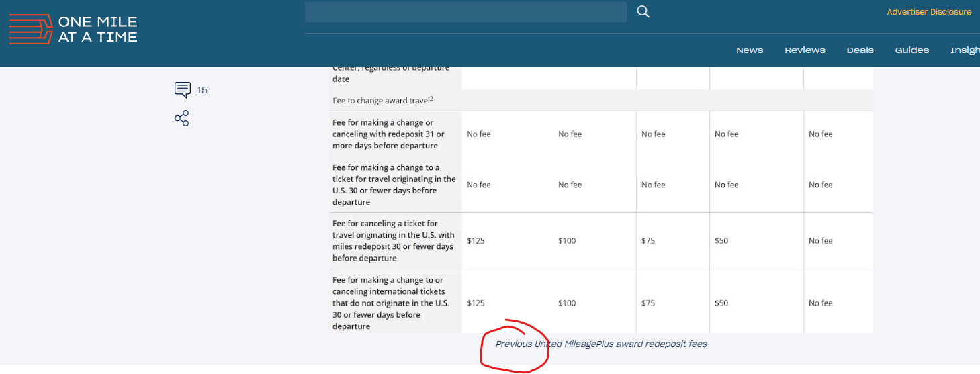Open comments via the speech bubble icon
This screenshot has height=374, width=980.
coord(182,89)
